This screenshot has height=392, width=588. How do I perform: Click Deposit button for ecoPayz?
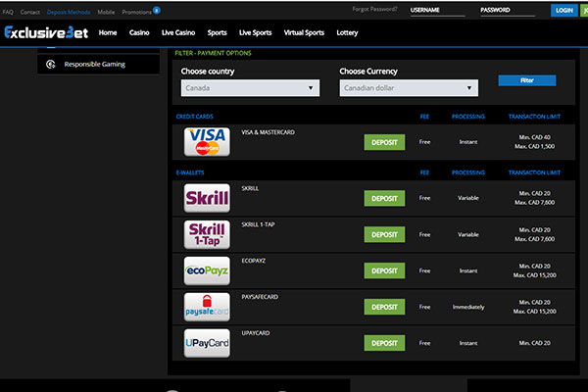point(384,270)
